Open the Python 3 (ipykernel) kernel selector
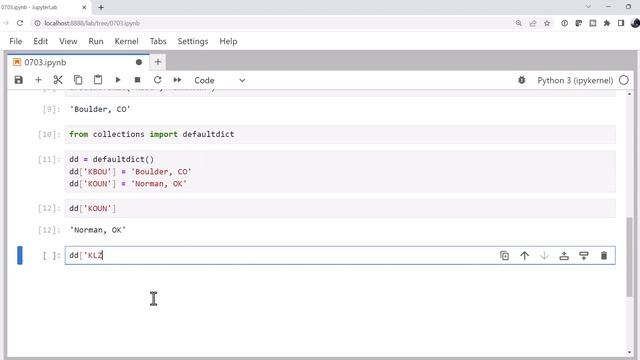 tap(575, 80)
